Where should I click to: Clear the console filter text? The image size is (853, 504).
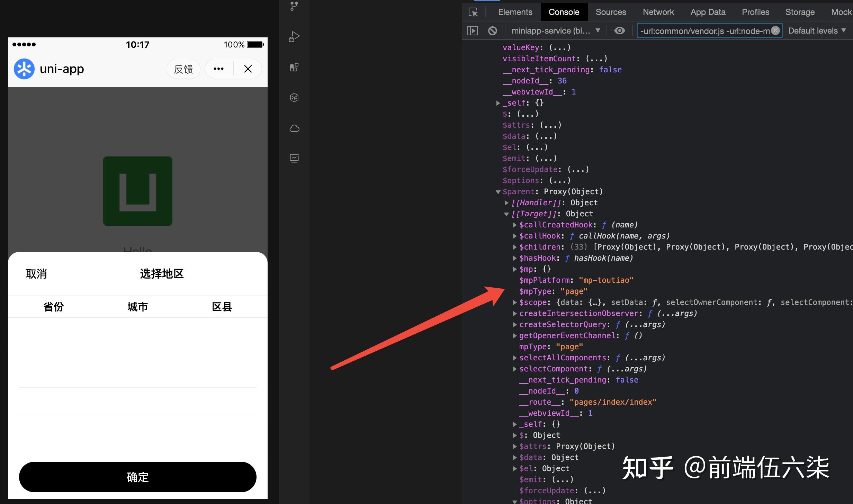click(x=776, y=30)
